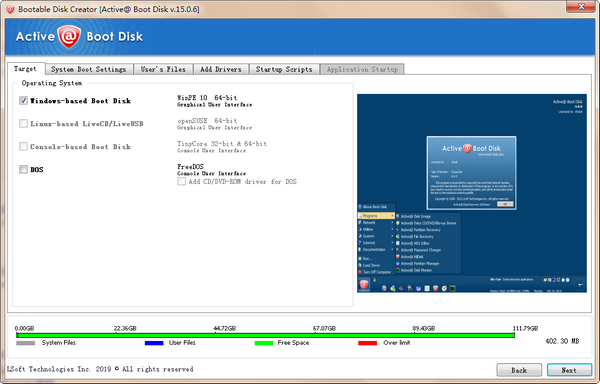The height and width of the screenshot is (384, 600).
Task: Click the red shield start icon in the preview
Action: (x=364, y=285)
